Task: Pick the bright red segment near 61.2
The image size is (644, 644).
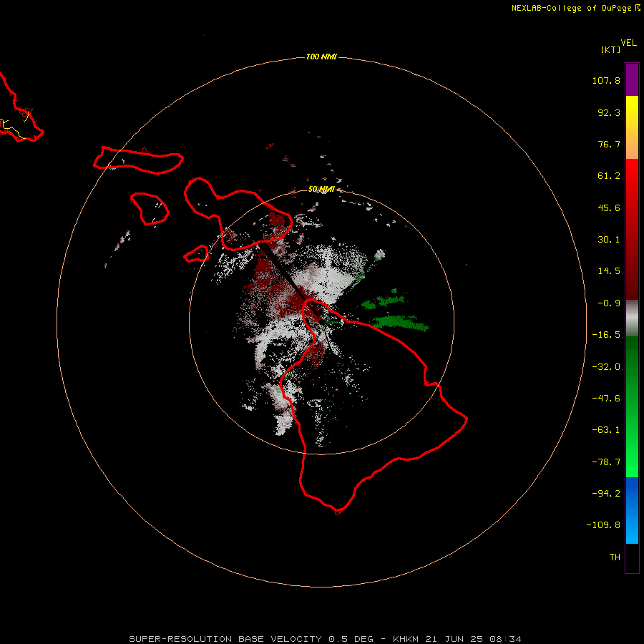Action: (x=632, y=176)
